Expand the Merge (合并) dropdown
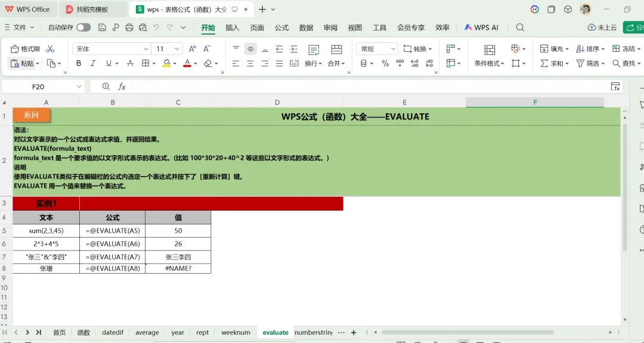The width and height of the screenshot is (644, 343). click(343, 64)
